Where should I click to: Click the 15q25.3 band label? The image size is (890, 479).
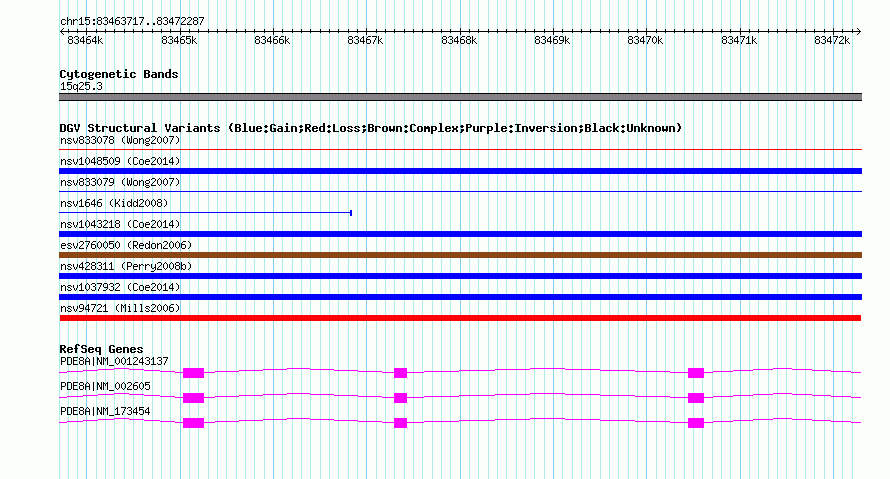coord(81,86)
